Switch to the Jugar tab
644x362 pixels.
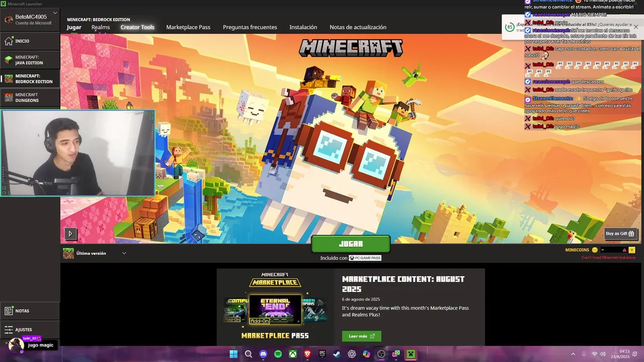coord(74,27)
